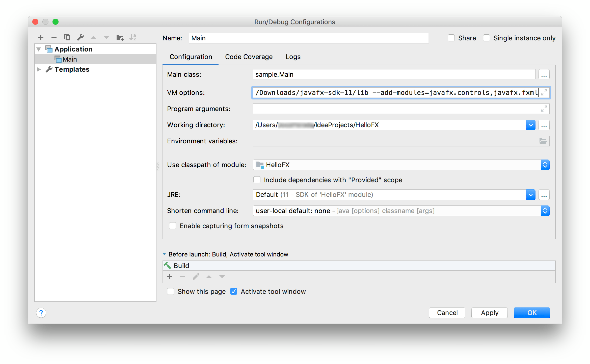
Task: Add a new run configuration with plus icon
Action: [x=41, y=38]
